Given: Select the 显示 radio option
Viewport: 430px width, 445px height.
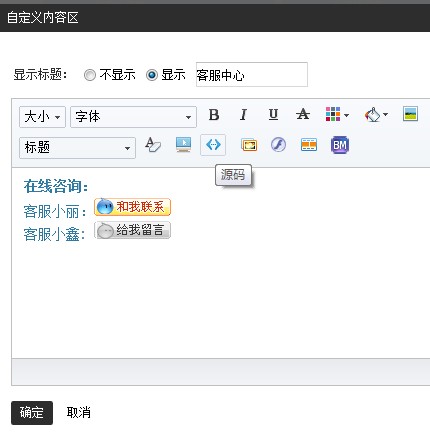Looking at the screenshot, I should pyautogui.click(x=151, y=75).
